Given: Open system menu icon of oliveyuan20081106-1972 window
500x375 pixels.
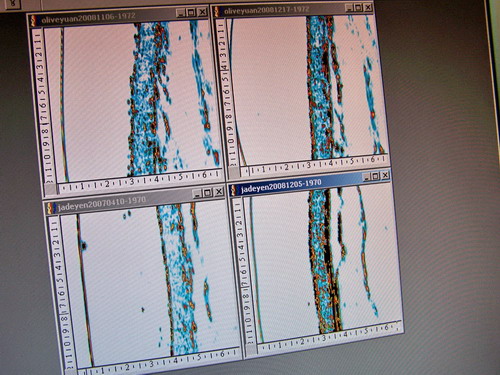Looking at the screenshot, I should tap(34, 21).
